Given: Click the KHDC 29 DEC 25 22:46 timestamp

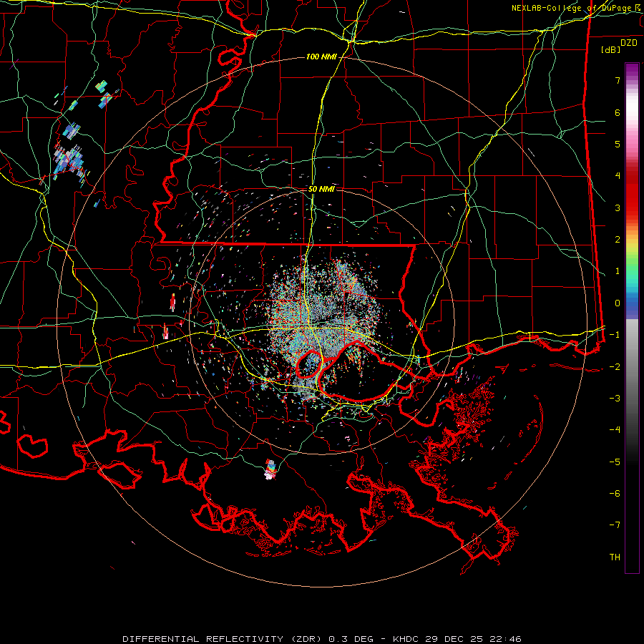Looking at the screenshot, I should pyautogui.click(x=457, y=639).
